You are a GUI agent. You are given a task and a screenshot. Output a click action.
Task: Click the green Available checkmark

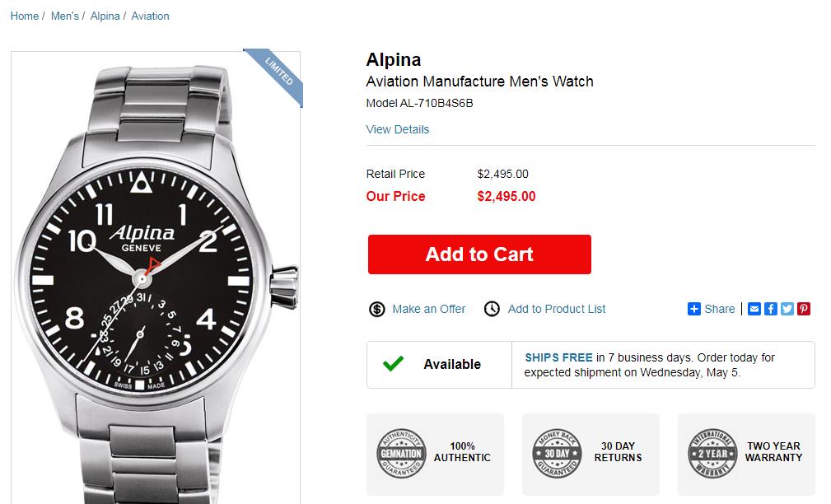tap(394, 364)
